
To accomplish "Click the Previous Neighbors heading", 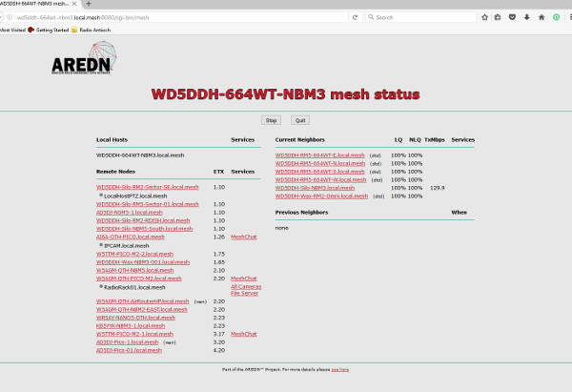I will [x=301, y=212].
